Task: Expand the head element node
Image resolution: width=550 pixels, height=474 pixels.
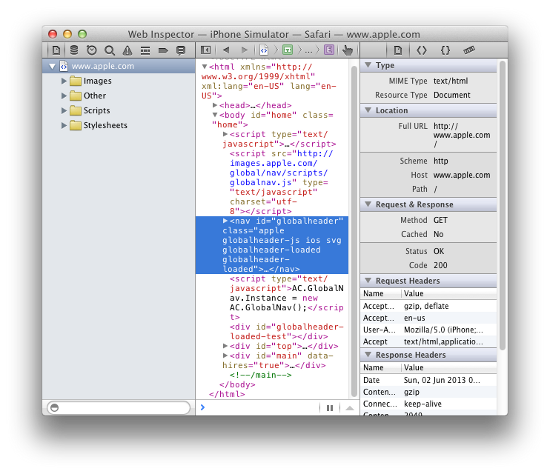Action: [215, 105]
